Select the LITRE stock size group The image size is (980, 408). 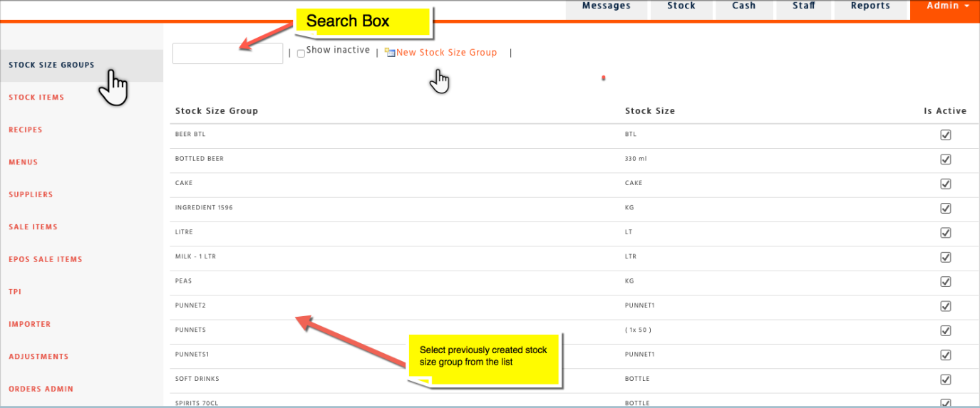click(x=184, y=232)
